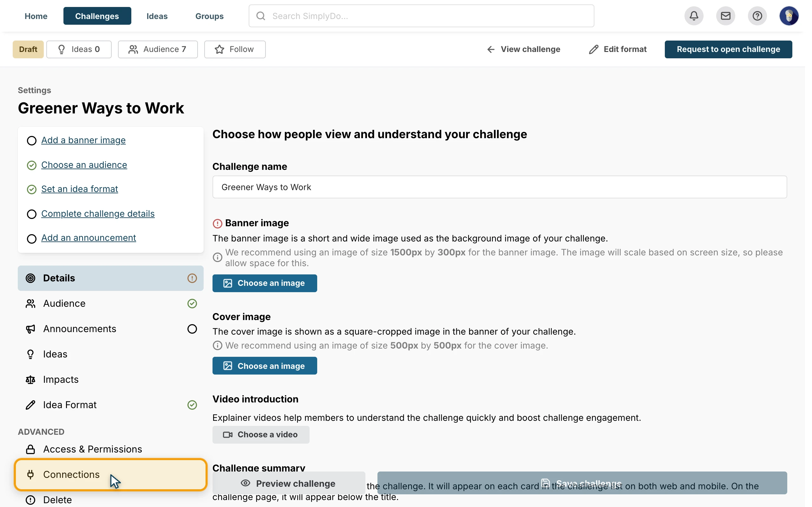Click the Announcements empty status circle
This screenshot has height=507, width=812.
click(x=192, y=329)
